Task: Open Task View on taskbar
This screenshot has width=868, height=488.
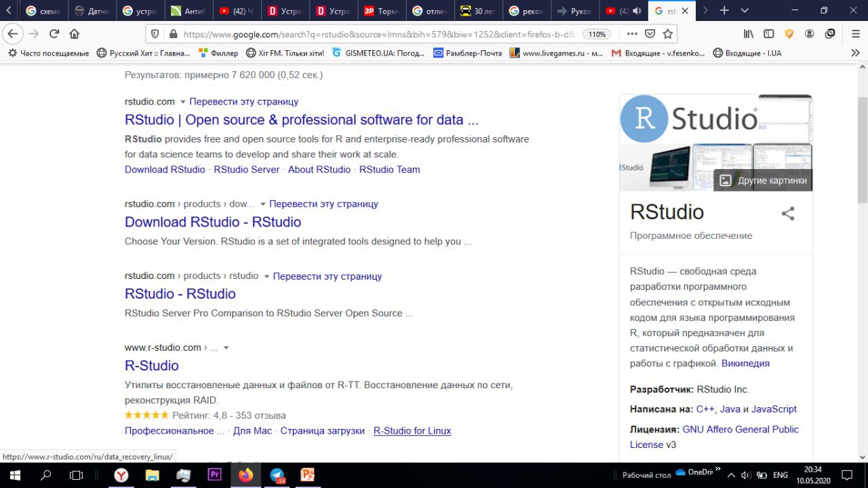Action: [77, 475]
